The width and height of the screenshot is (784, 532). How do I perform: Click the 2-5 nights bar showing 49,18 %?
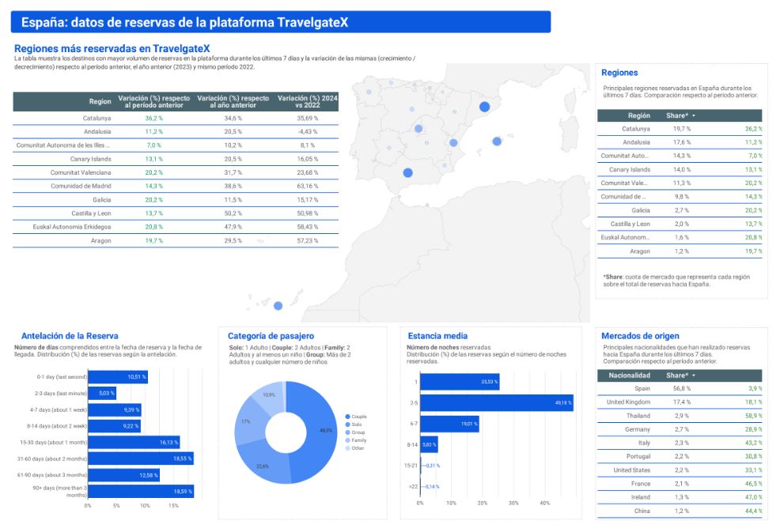(x=497, y=402)
